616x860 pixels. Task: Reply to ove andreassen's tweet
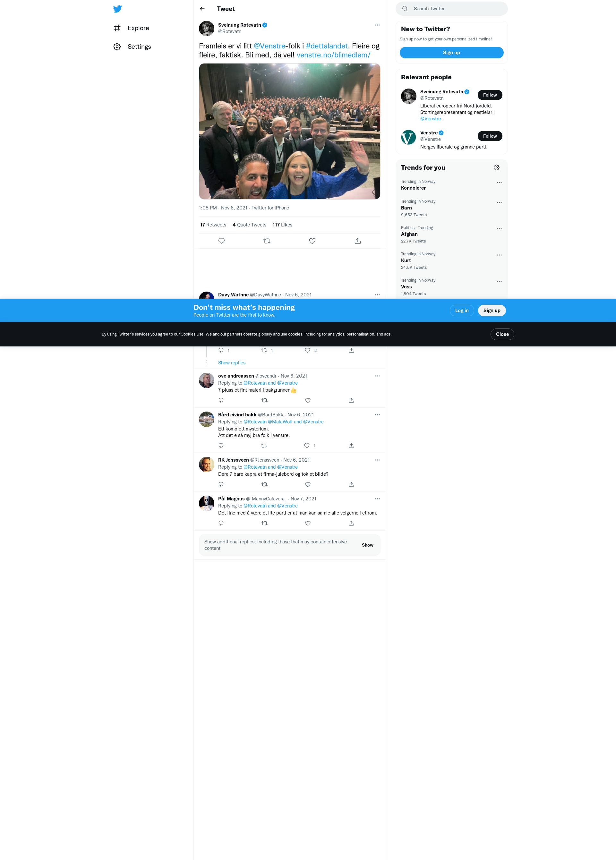[221, 400]
